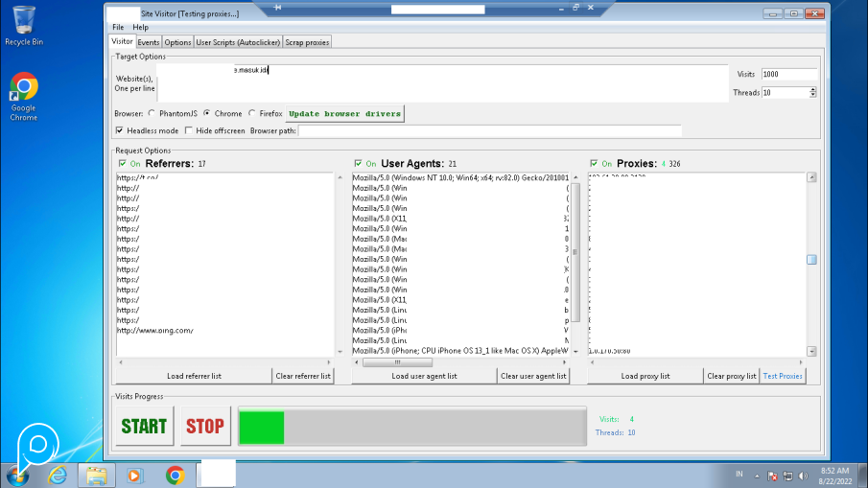
Task: Enable Hide offscreen checkbox
Action: 189,130
